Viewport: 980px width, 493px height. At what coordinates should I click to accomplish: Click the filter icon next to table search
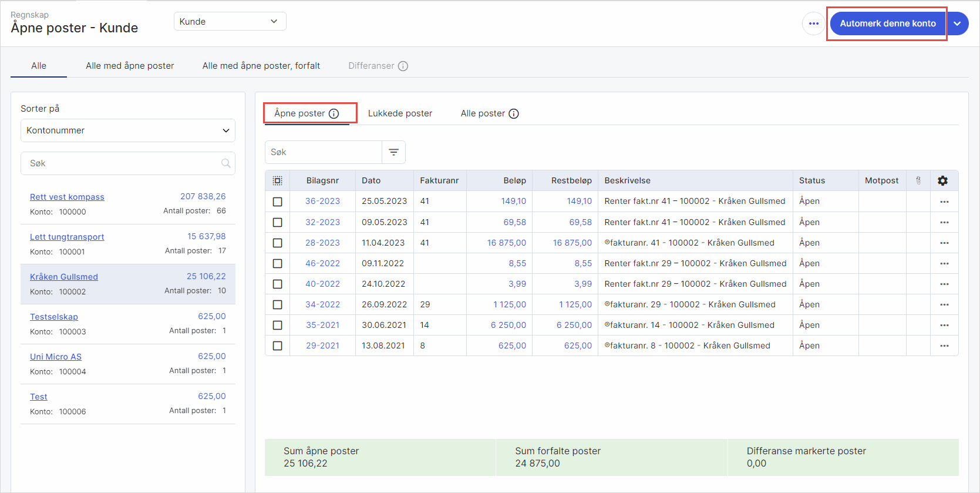coord(393,152)
